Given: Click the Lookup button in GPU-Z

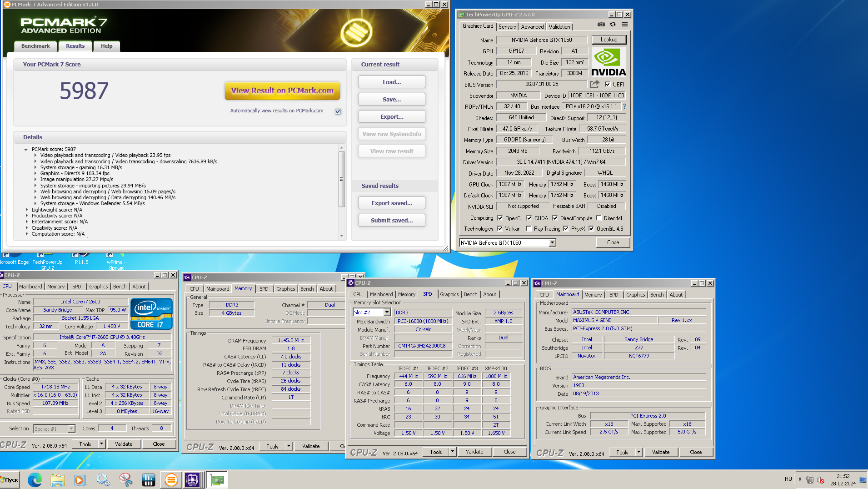Looking at the screenshot, I should click(x=609, y=40).
